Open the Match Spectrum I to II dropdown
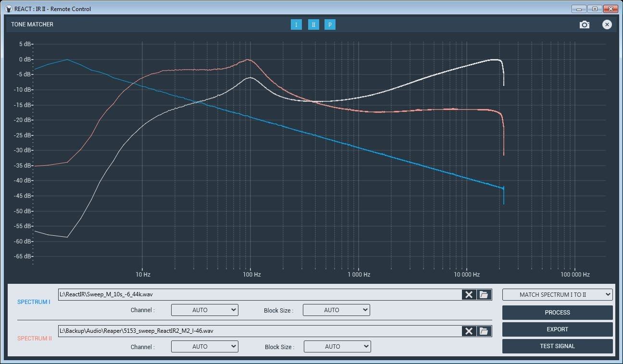This screenshot has height=364, width=623. (x=557, y=294)
